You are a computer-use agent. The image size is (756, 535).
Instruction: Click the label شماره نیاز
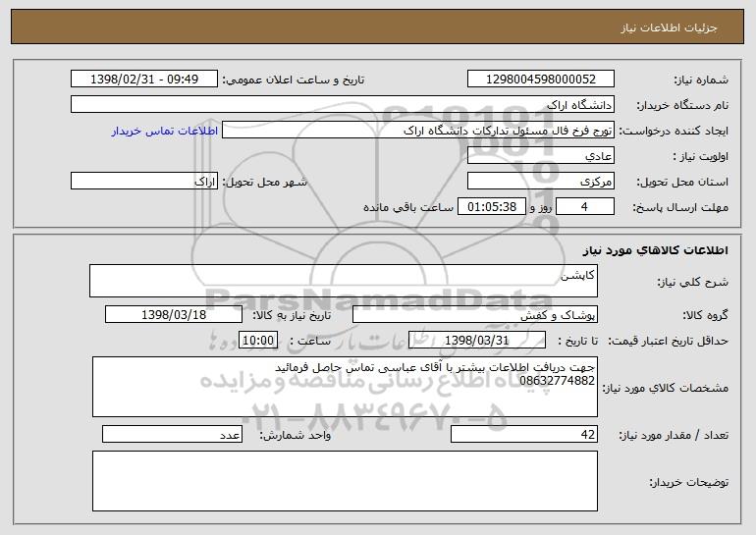pyautogui.click(x=701, y=80)
